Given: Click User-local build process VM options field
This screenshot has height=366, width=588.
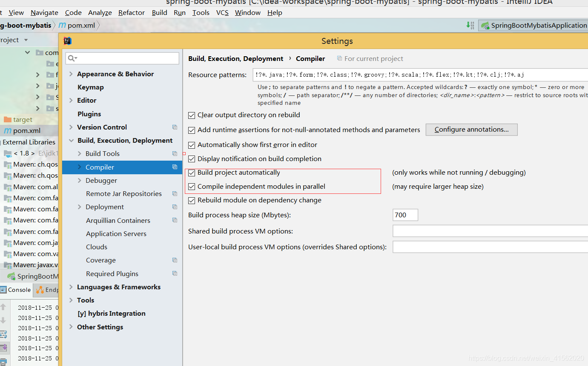Looking at the screenshot, I should point(490,247).
